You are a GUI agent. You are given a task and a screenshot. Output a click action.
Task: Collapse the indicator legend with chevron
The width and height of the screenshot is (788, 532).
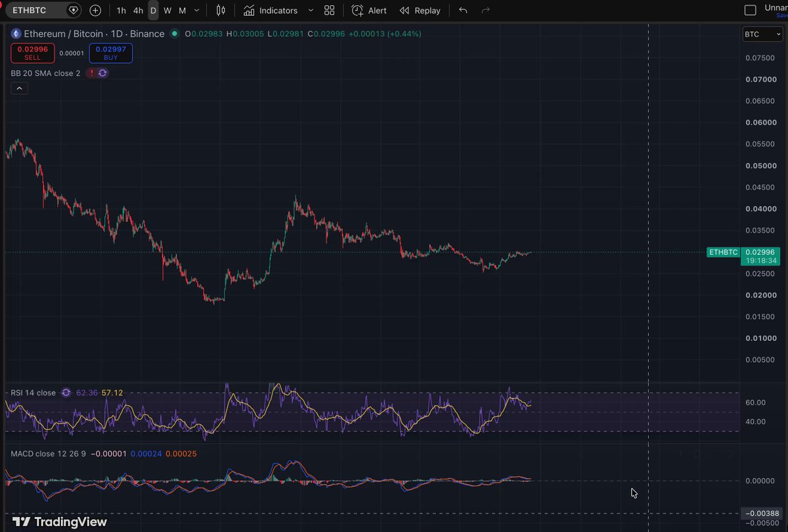click(x=19, y=89)
